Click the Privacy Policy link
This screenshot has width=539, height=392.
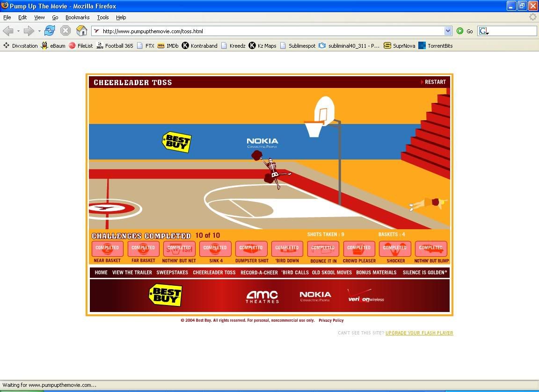[x=331, y=320]
